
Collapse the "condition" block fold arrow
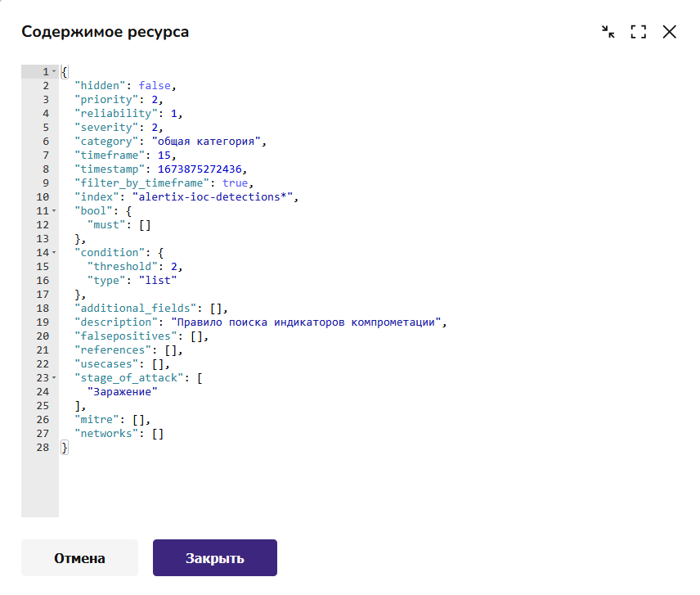[x=54, y=252]
